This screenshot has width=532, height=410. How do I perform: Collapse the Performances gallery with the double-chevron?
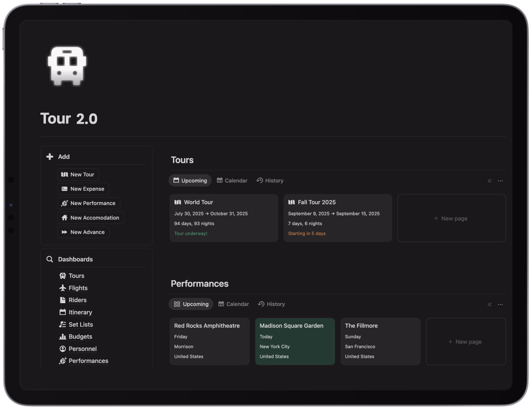click(489, 304)
